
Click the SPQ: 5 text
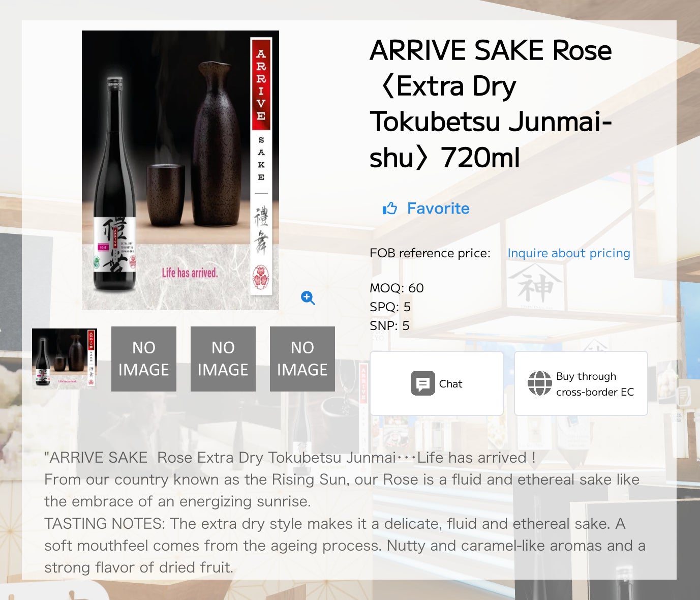click(390, 307)
